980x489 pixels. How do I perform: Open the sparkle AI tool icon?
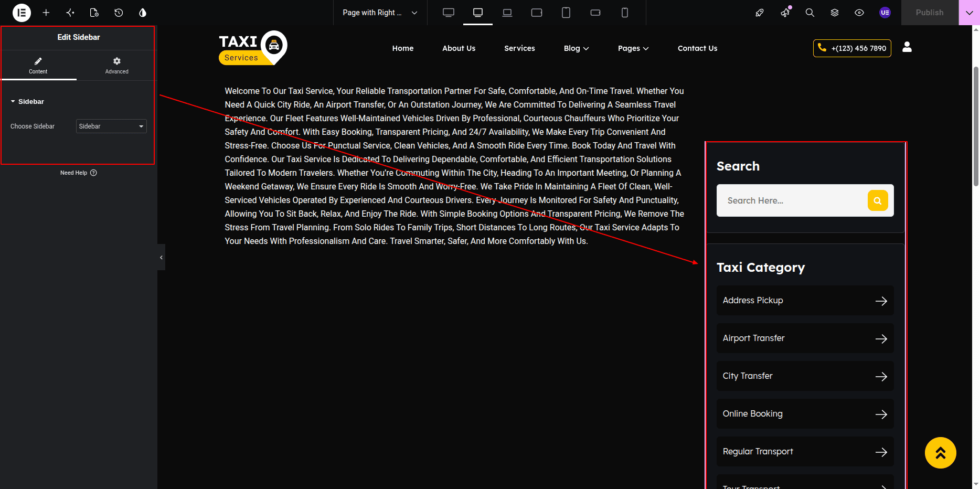pyautogui.click(x=70, y=13)
